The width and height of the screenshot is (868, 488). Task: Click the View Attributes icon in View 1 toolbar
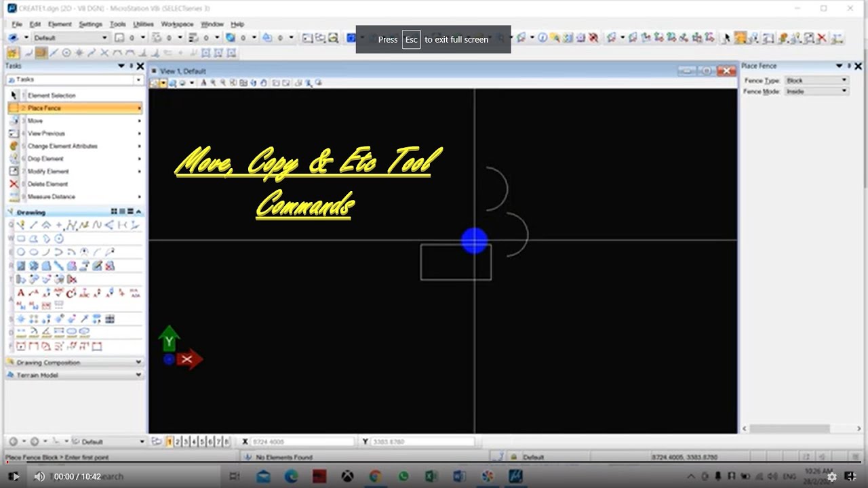coord(155,83)
